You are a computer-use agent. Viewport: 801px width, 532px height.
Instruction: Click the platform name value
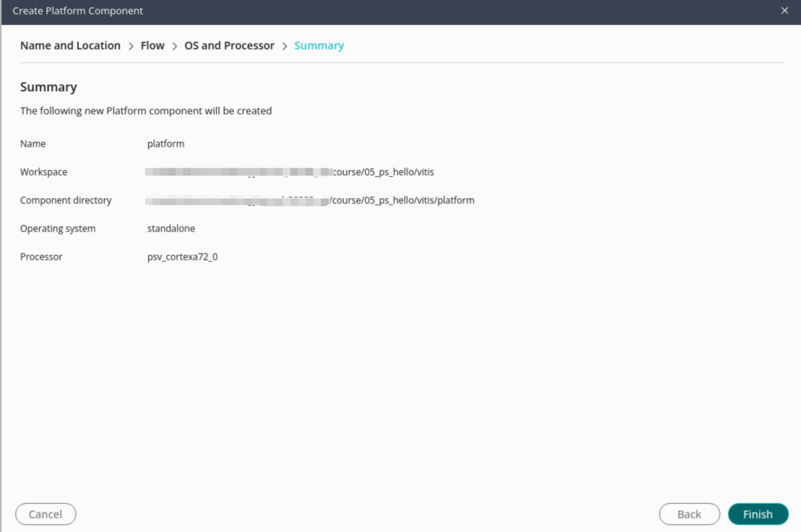point(166,144)
